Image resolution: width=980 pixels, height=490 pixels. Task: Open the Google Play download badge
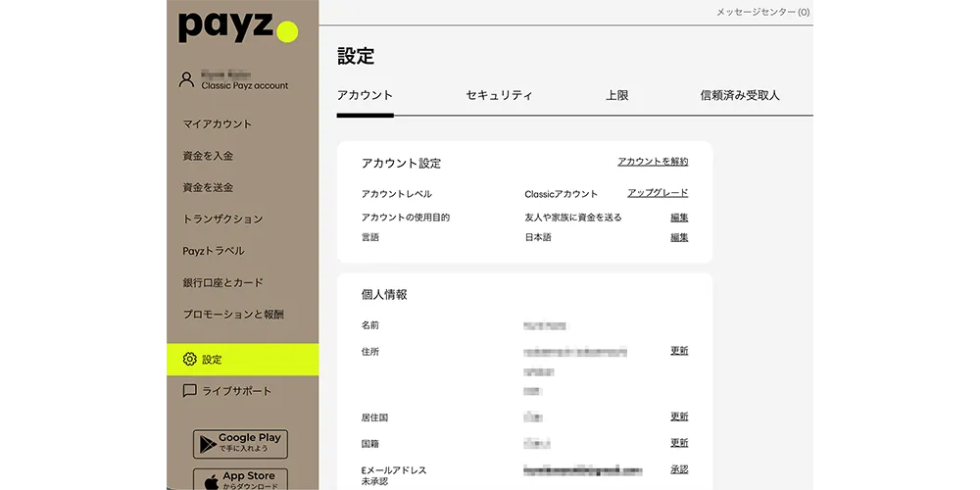click(x=240, y=443)
